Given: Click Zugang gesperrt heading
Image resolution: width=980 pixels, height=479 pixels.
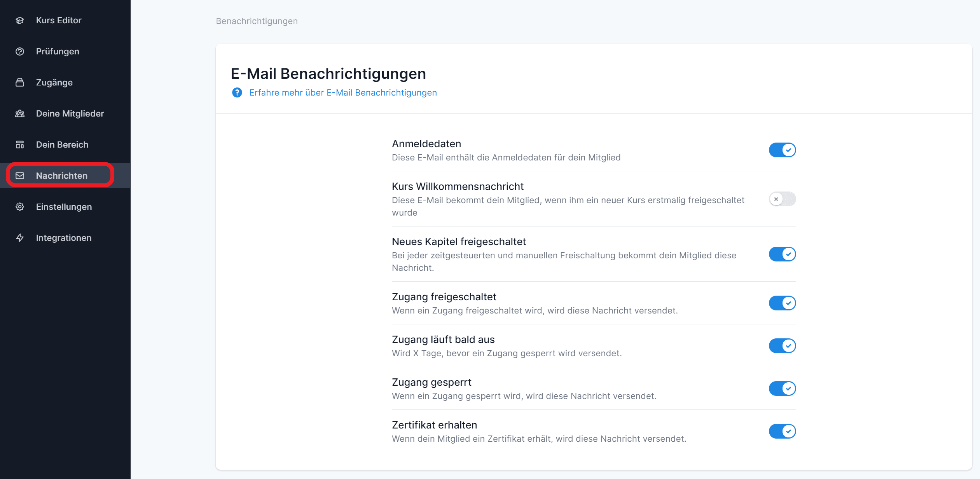Looking at the screenshot, I should pos(431,382).
